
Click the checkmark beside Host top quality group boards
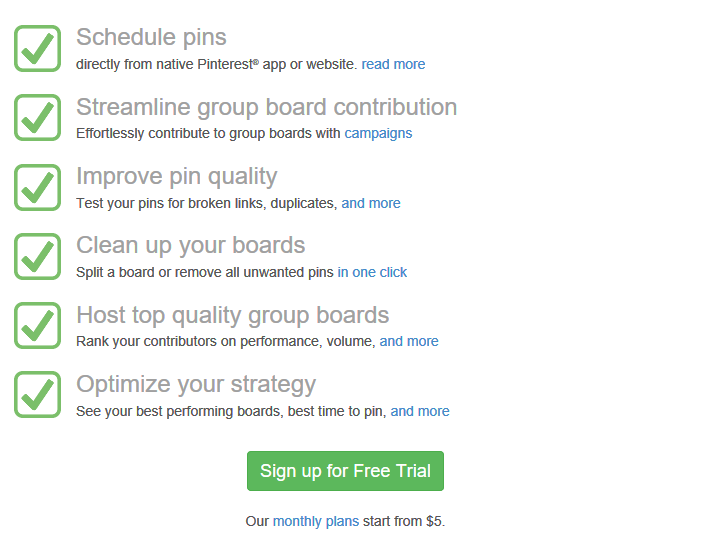[x=38, y=325]
